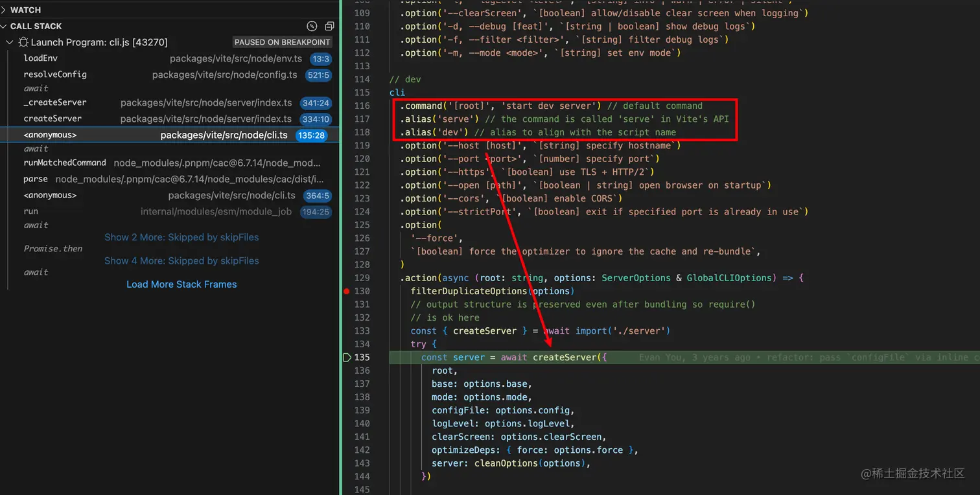This screenshot has height=495, width=980.
Task: Select the loadEnv stack frame
Action: (170, 59)
